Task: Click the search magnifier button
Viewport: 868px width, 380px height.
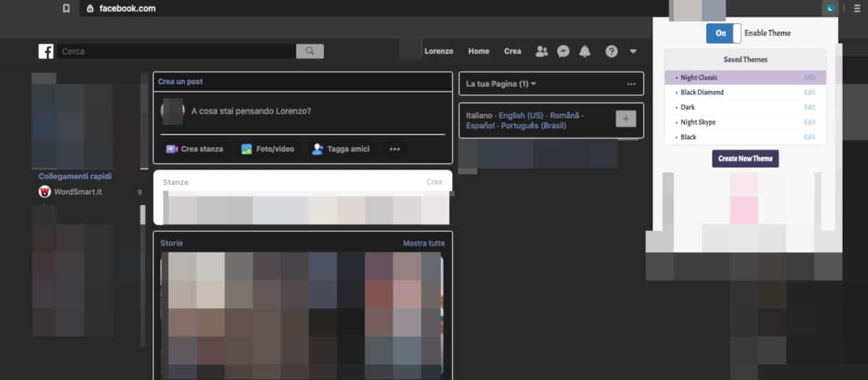Action: pos(310,51)
